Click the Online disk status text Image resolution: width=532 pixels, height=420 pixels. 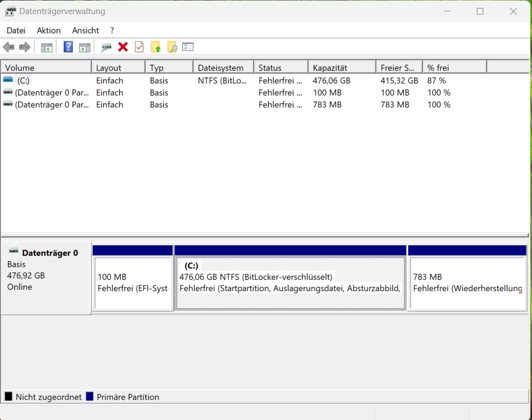(x=20, y=287)
